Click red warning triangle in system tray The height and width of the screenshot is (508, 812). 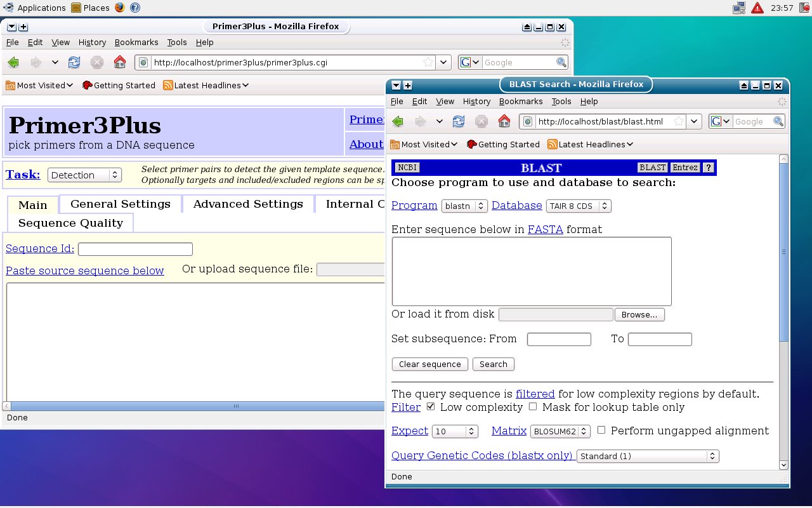[x=757, y=8]
